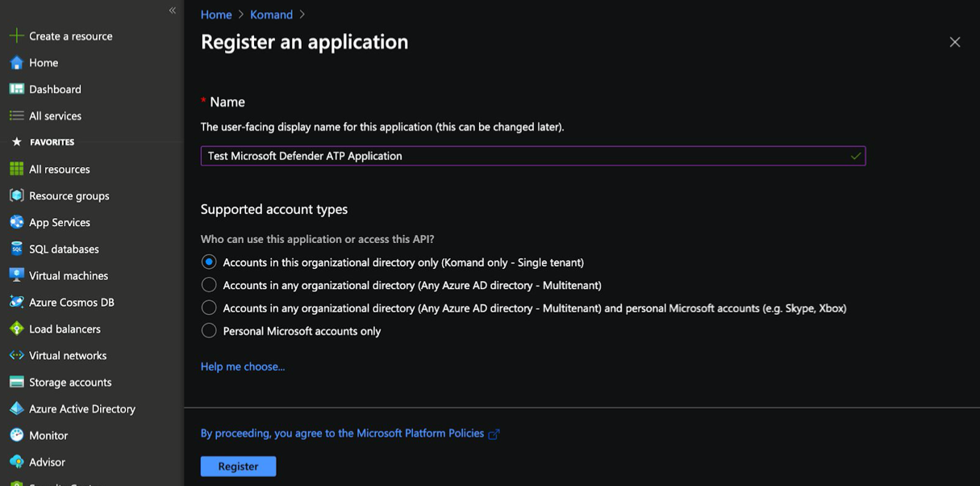This screenshot has width=980, height=486.
Task: Select Personal Microsoft accounts only option
Action: (x=209, y=330)
